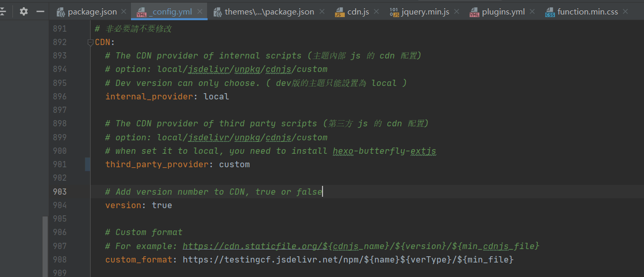Switch to the package.json tab

point(91,12)
